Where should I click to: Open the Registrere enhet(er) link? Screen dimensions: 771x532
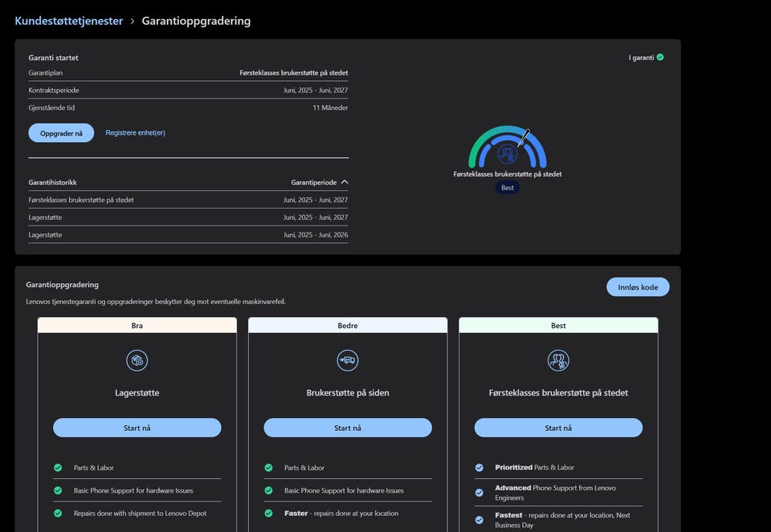(135, 132)
